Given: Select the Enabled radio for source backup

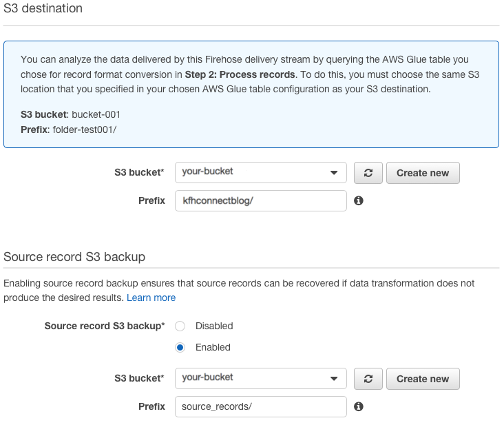Looking at the screenshot, I should 180,347.
